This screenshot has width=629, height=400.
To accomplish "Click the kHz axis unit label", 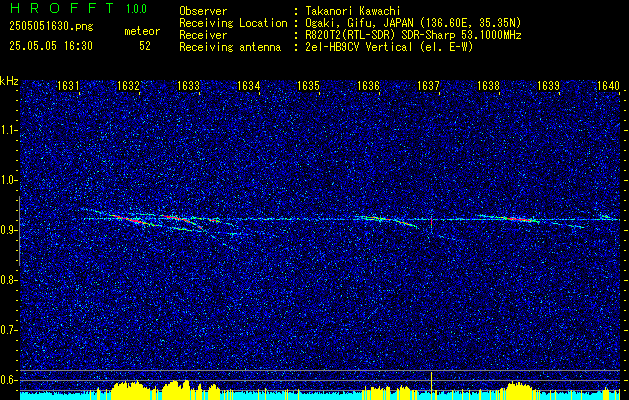I will (x=9, y=81).
